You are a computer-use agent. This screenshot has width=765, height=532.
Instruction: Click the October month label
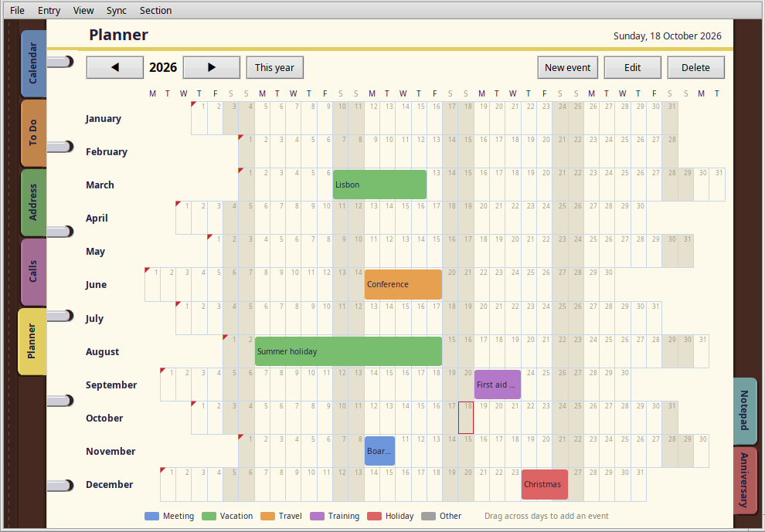click(x=104, y=418)
